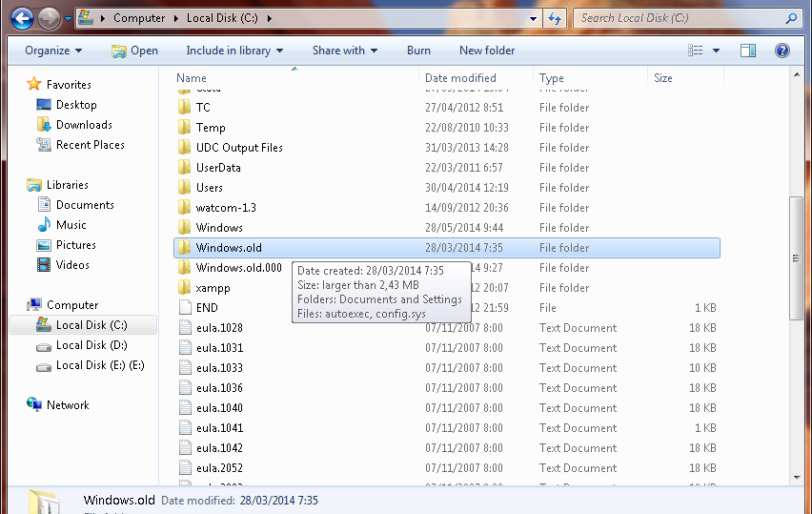
Task: Click the scrollbar up arrow
Action: 797,75
